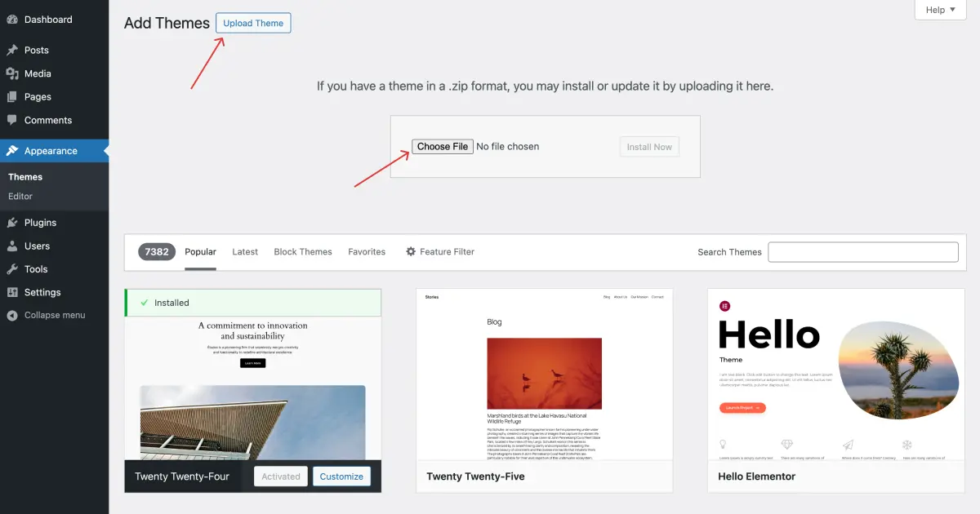Viewport: 980px width, 514px height.
Task: Switch to the Popular tab
Action: (200, 251)
